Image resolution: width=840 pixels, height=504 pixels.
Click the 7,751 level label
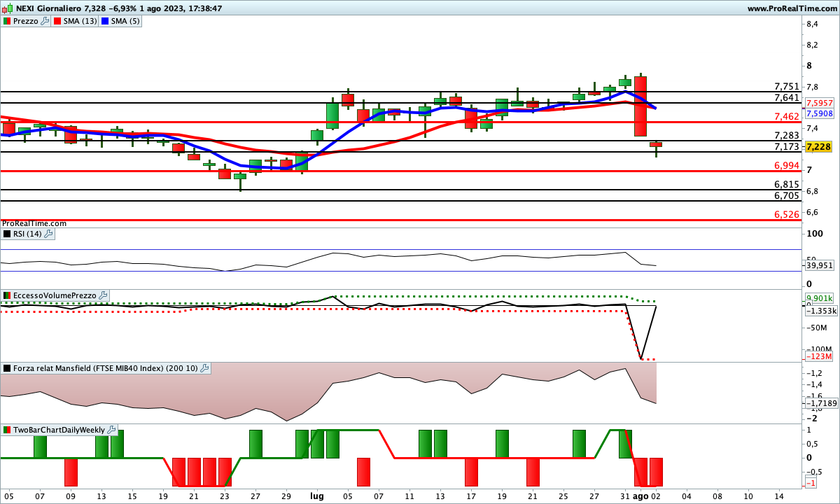pyautogui.click(x=787, y=86)
